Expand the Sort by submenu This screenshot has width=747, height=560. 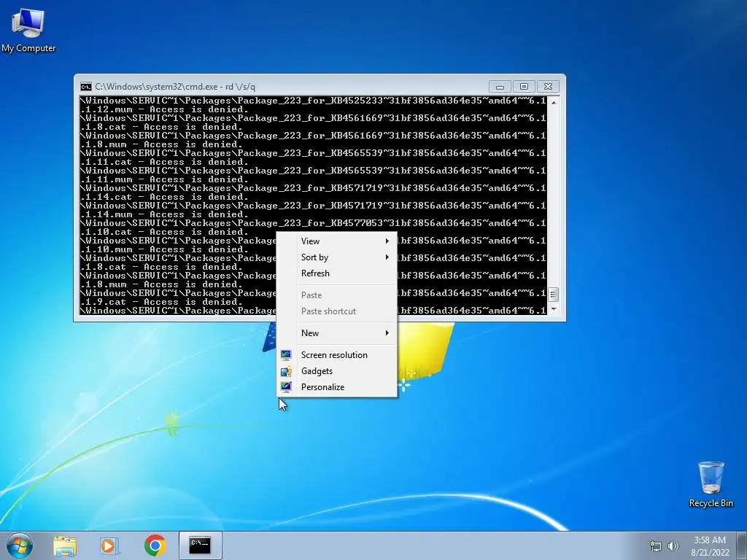[337, 257]
